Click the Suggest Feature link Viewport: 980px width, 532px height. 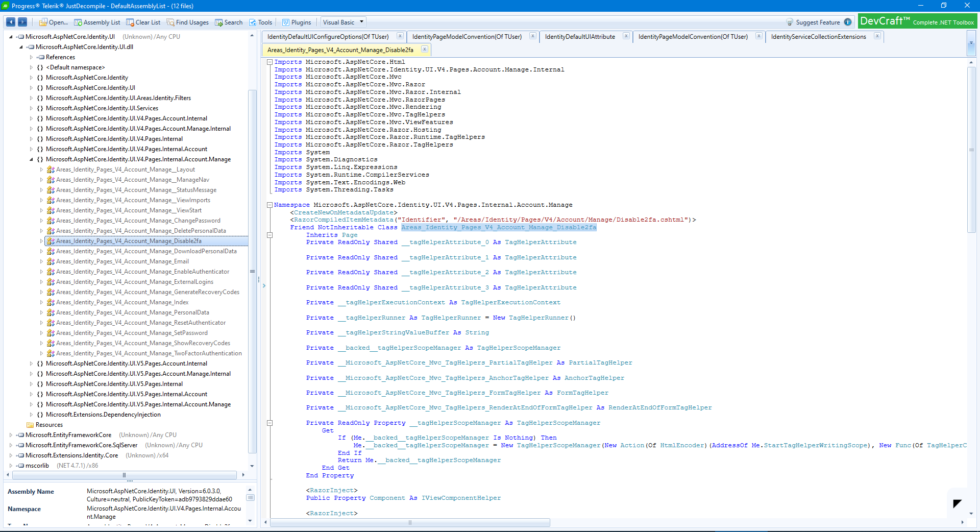click(817, 22)
